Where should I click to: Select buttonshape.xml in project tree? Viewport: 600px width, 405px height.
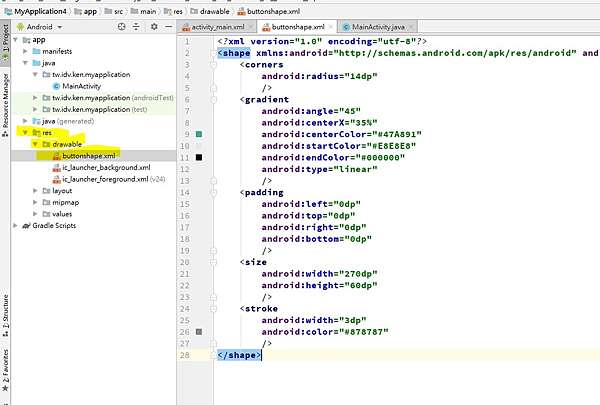click(84, 156)
